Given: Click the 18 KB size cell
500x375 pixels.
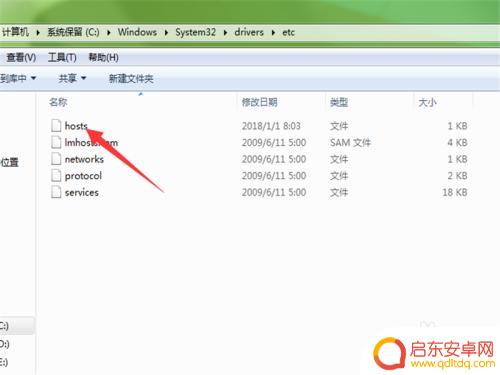Looking at the screenshot, I should click(455, 192).
